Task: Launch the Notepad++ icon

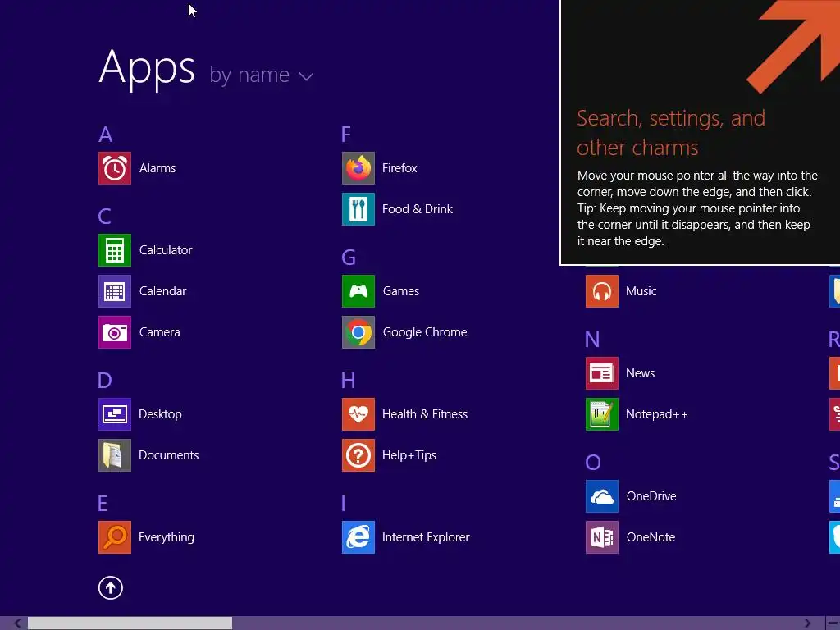Action: (602, 414)
